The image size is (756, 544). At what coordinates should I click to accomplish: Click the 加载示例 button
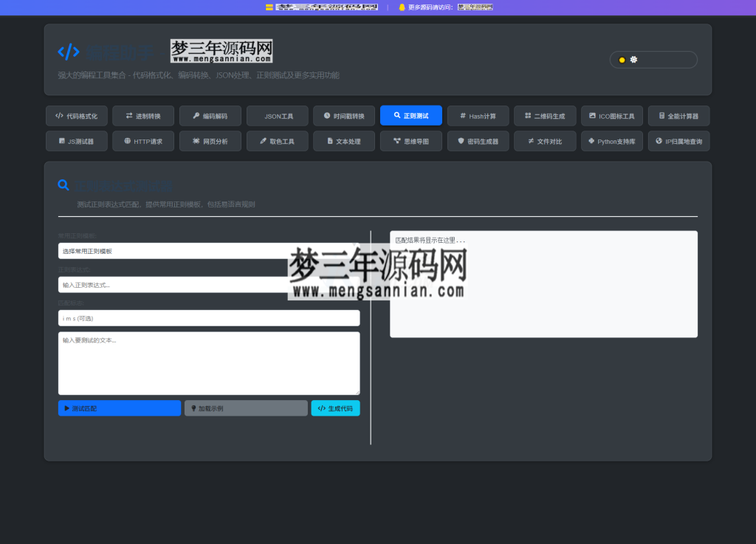click(246, 407)
